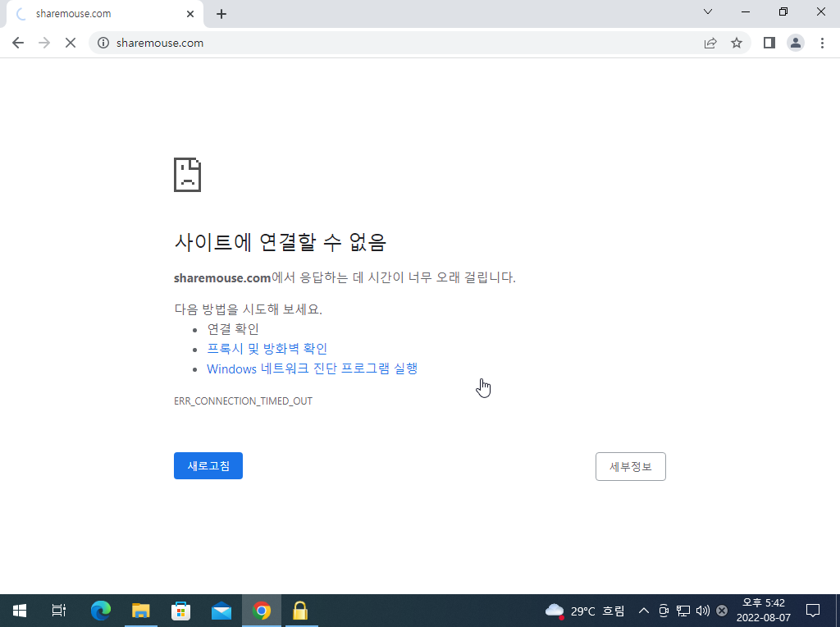Image resolution: width=840 pixels, height=627 pixels.
Task: Open the 프록시 및 방화벽 확인 link
Action: [x=267, y=349]
